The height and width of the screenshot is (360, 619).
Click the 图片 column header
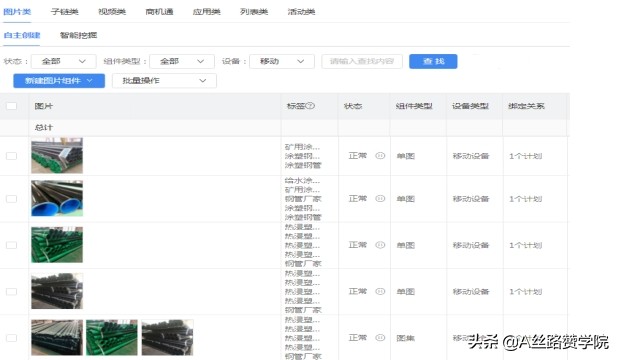coord(43,106)
